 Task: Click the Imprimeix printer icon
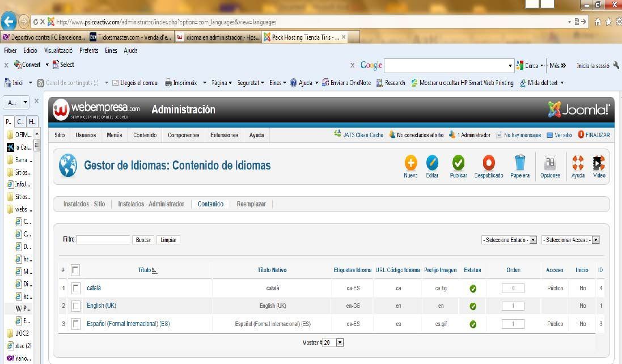pyautogui.click(x=168, y=83)
